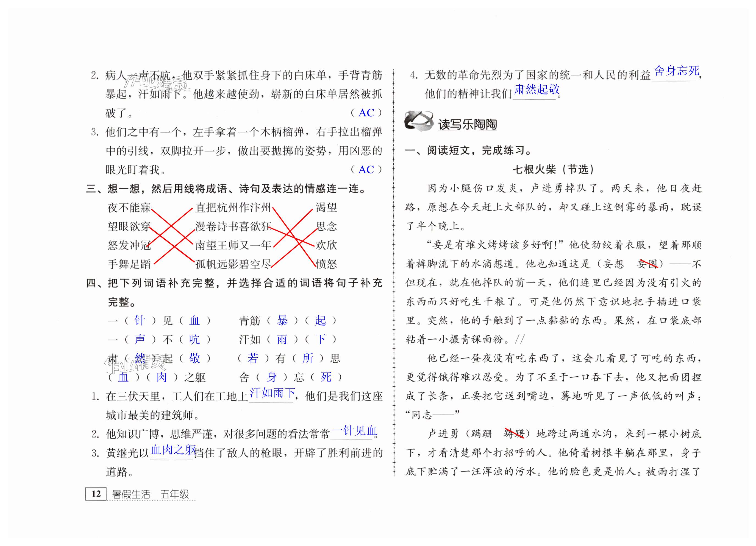Click the filled blank 血肉之躯 in sentence 3
Viewport: 756px width, 546px height.
(x=173, y=450)
